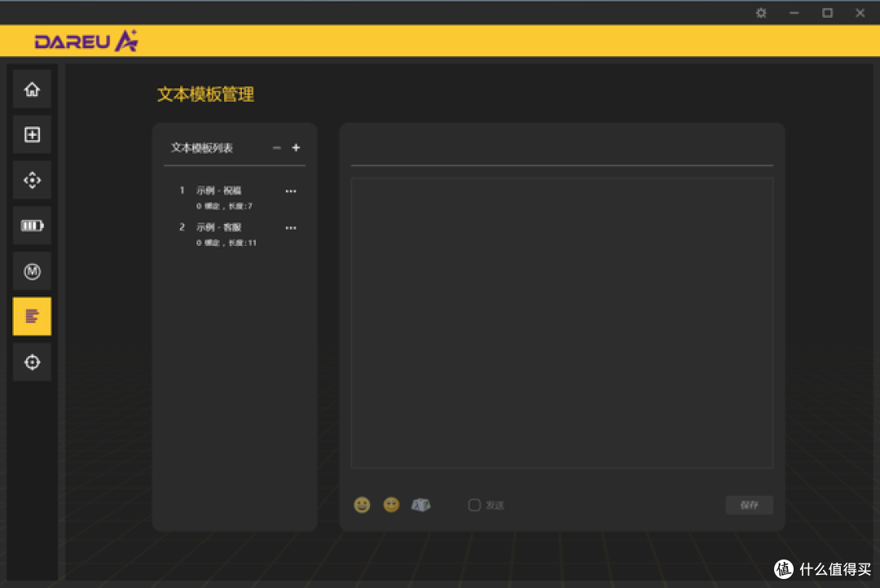Insert the heart-eyes smiley emoji

tap(391, 505)
